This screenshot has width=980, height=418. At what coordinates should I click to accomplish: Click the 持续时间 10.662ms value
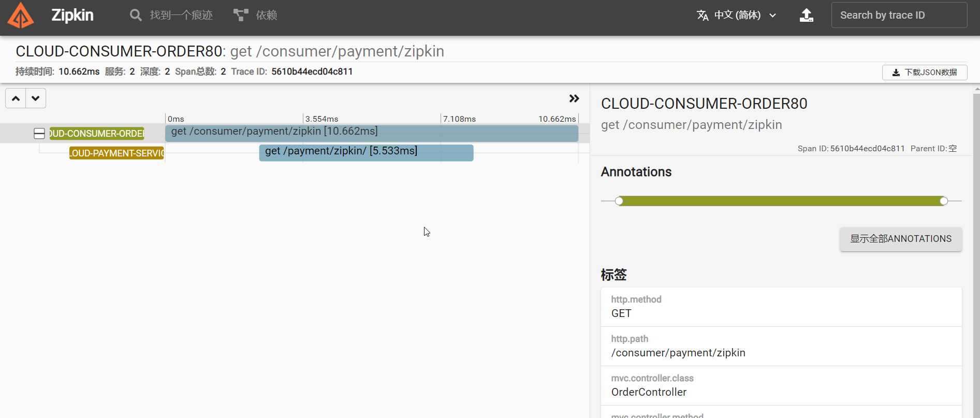pyautogui.click(x=79, y=71)
